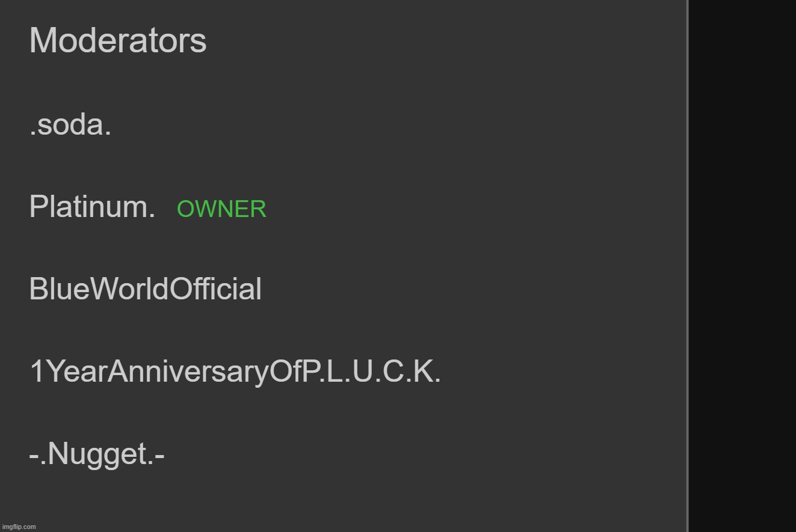The width and height of the screenshot is (796, 532).
Task: Visit imgflip.com via the watermark link
Action: [x=19, y=527]
